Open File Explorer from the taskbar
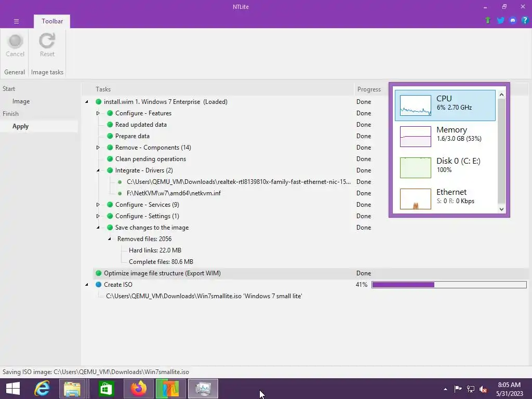532x399 pixels. click(x=72, y=389)
